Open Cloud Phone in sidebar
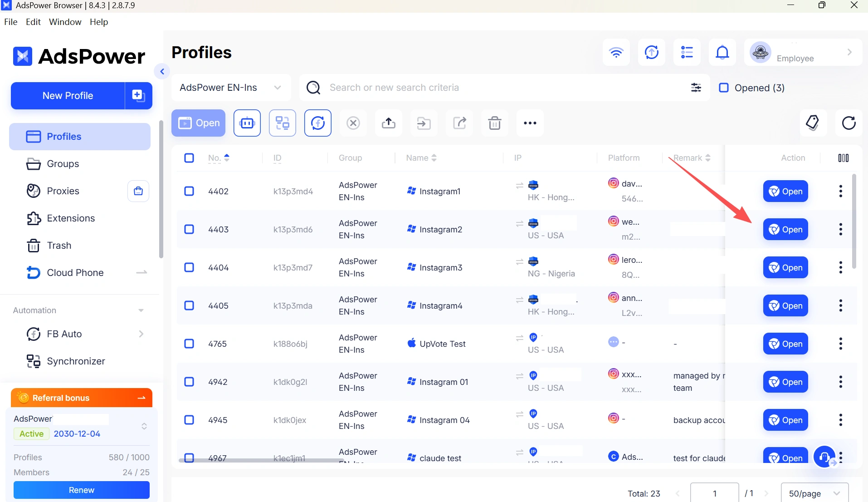 pos(80,273)
